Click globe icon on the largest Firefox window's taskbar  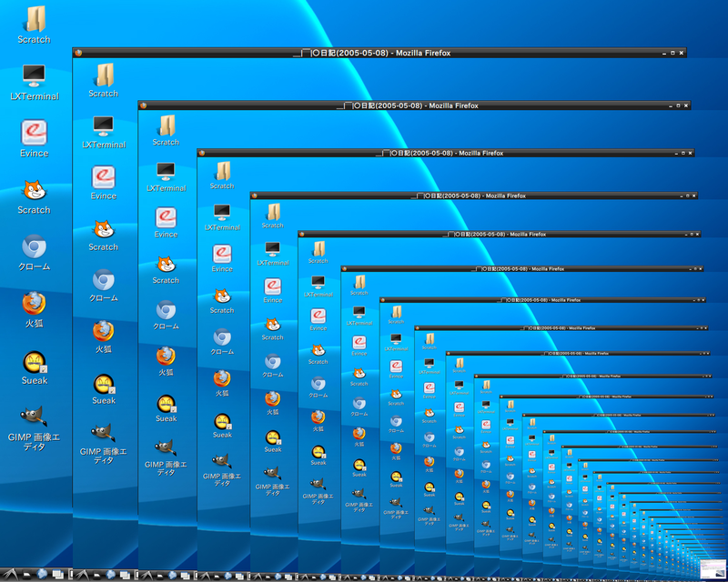click(110, 575)
